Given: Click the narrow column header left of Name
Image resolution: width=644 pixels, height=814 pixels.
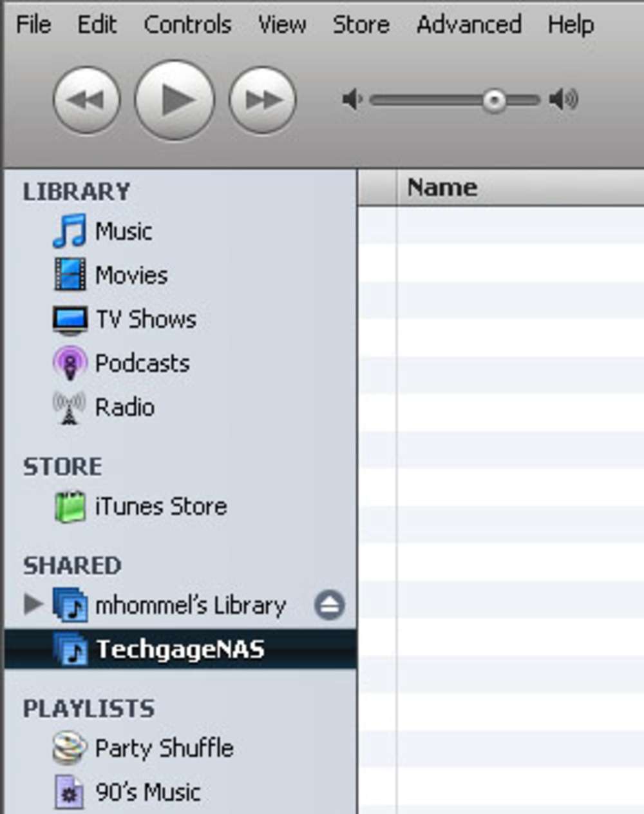Looking at the screenshot, I should coord(377,188).
